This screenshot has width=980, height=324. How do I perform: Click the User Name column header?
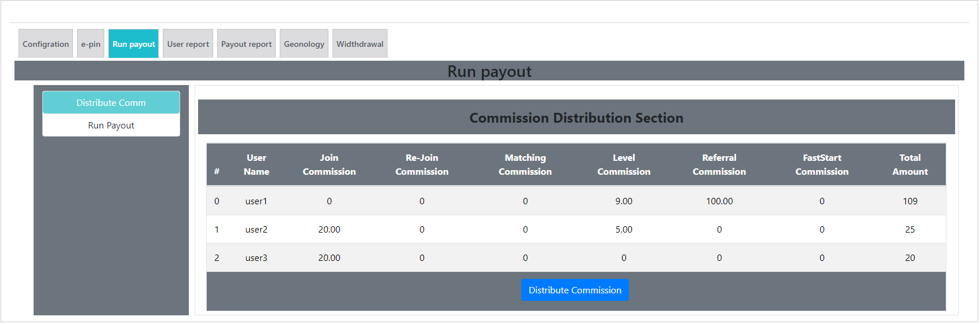pyautogui.click(x=256, y=165)
